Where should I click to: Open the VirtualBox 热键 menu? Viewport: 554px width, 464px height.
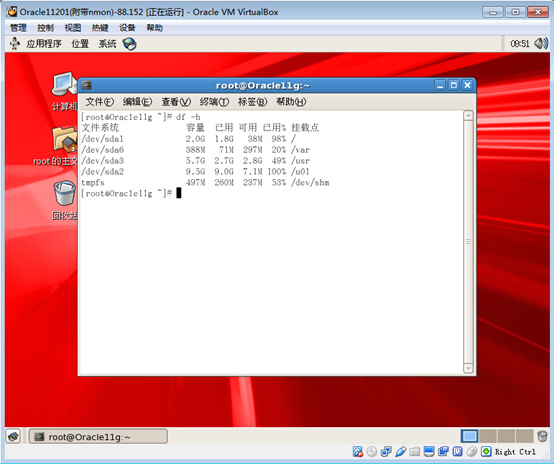click(x=100, y=28)
